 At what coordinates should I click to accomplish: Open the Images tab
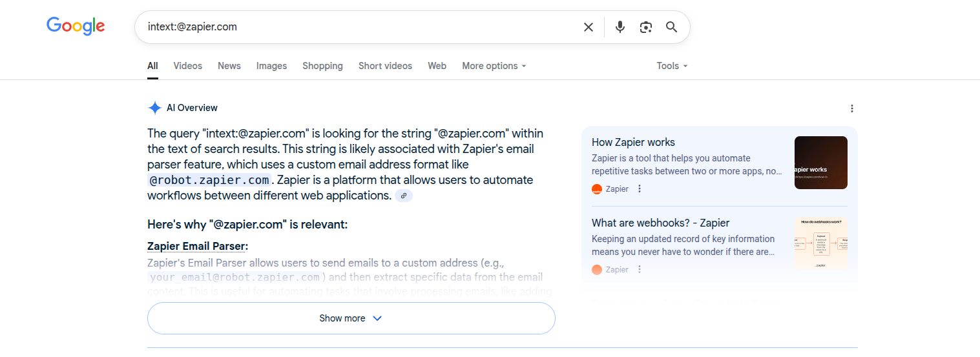271,66
